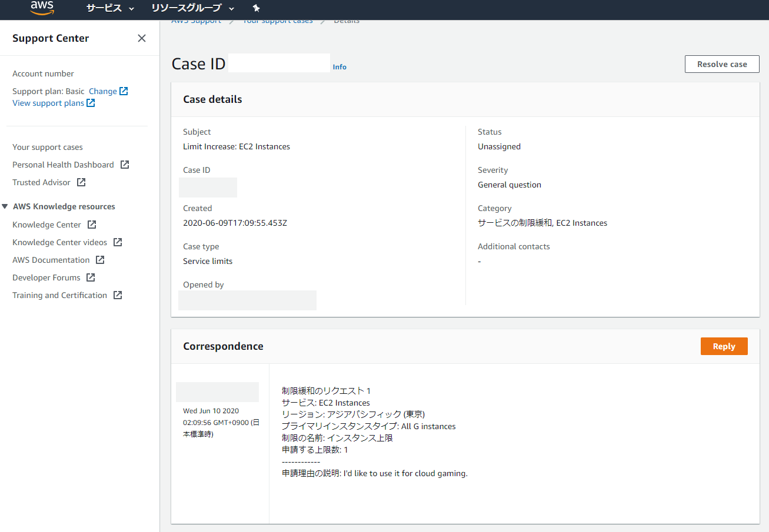Open Knowledge Center link
The image size is (769, 532).
click(x=46, y=225)
